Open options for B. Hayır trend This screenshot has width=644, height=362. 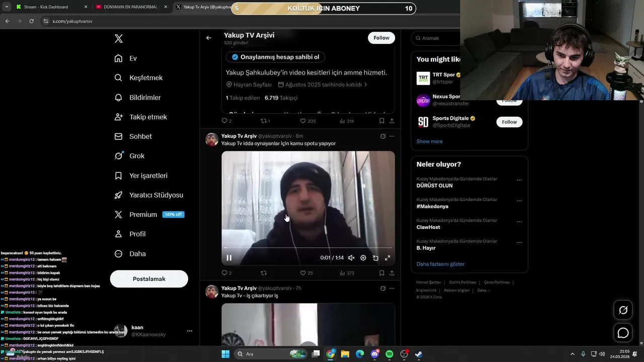click(519, 242)
